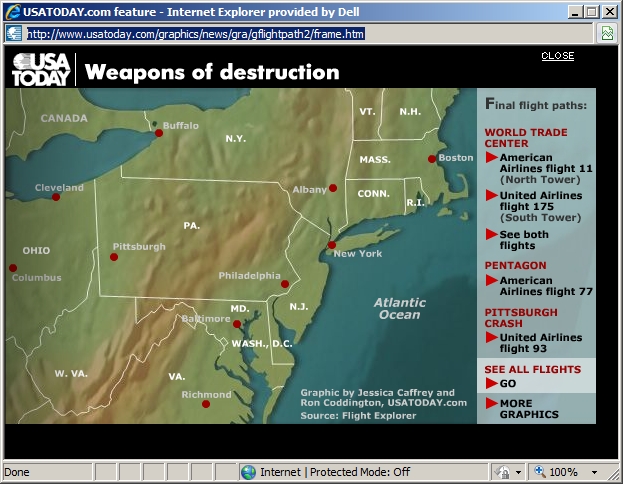Open MORE GRAPHICS
This screenshot has height=484, width=623.
(x=529, y=409)
